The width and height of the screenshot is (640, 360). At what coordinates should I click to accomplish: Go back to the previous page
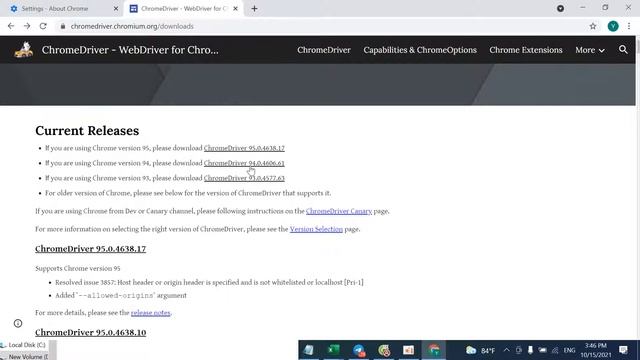[11, 26]
